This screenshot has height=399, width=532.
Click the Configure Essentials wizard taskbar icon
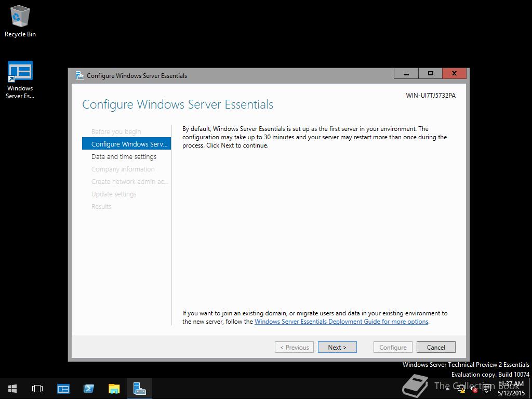[139, 389]
